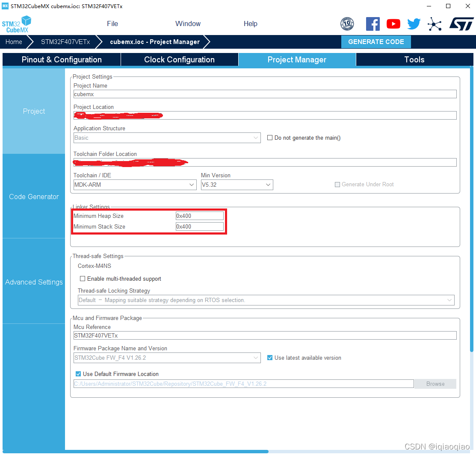Open the ST 10 years anniversary badge

click(x=347, y=23)
